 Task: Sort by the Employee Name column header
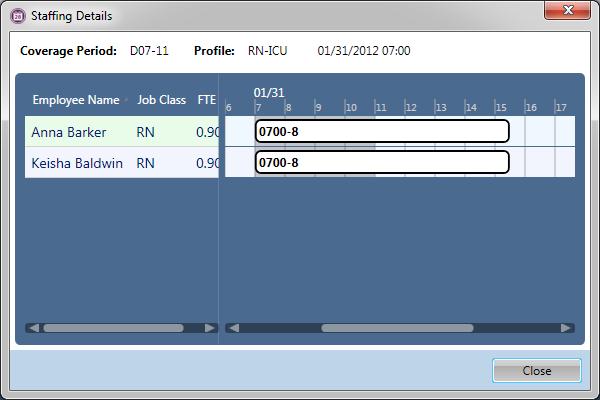coord(76,100)
